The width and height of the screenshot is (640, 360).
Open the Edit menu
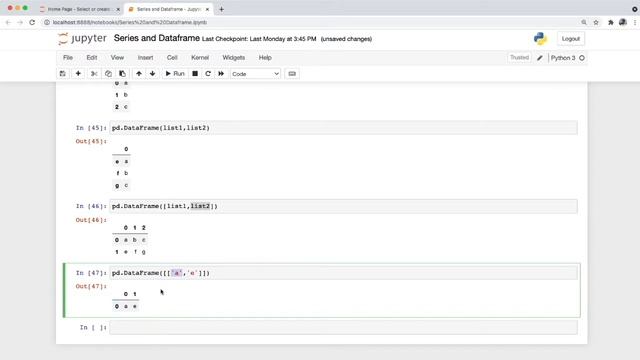pyautogui.click(x=92, y=58)
